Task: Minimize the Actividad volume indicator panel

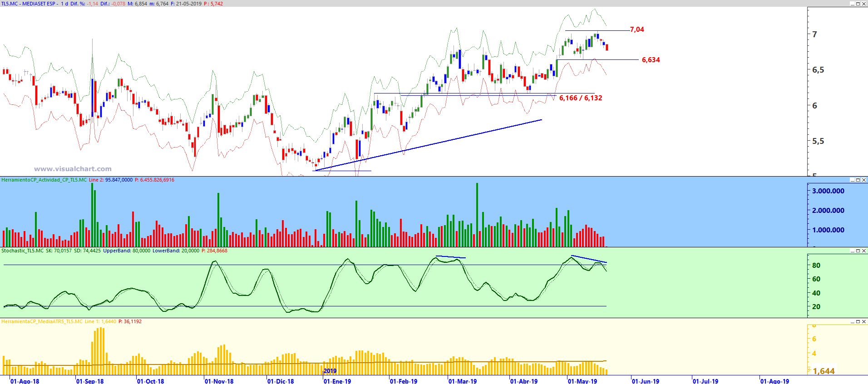Action: pyautogui.click(x=852, y=180)
